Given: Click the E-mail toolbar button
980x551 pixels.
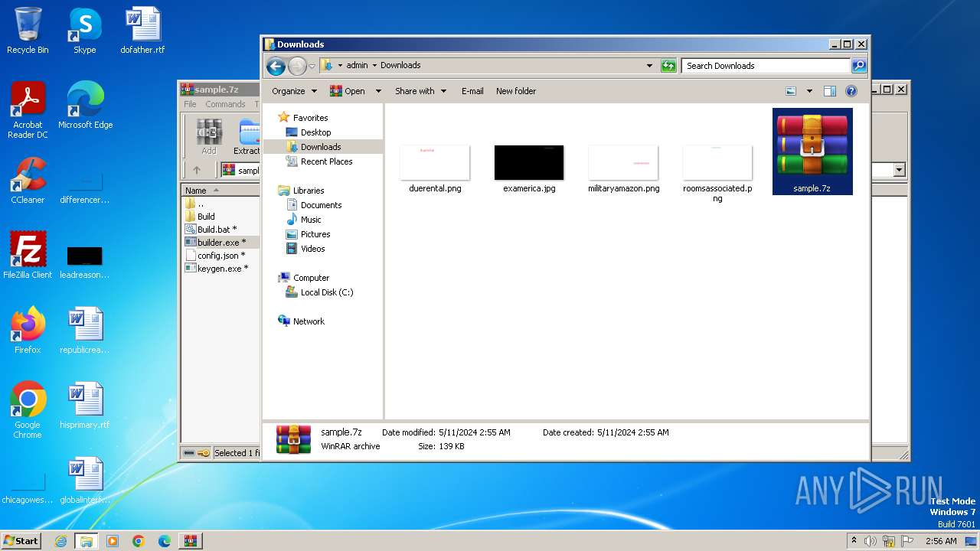Looking at the screenshot, I should pyautogui.click(x=472, y=91).
